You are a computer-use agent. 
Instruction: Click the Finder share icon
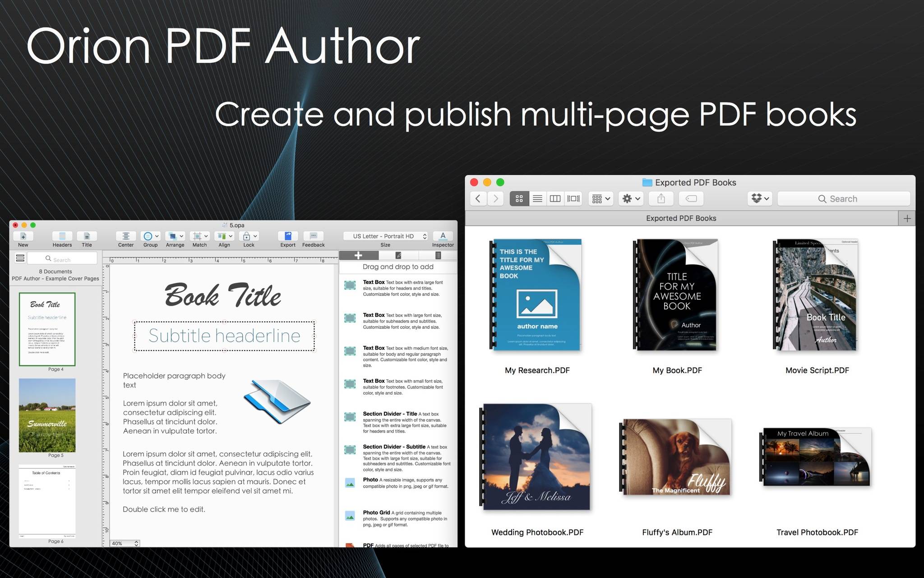tap(661, 199)
